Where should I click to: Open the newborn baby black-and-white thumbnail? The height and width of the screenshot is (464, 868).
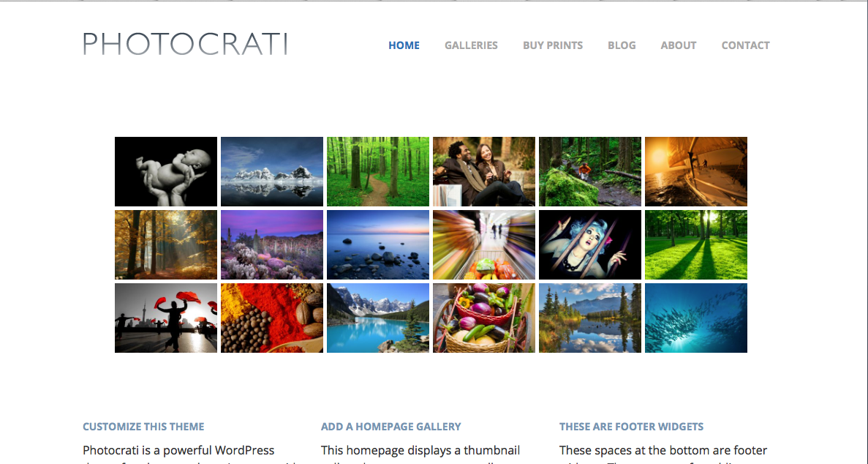(x=166, y=172)
